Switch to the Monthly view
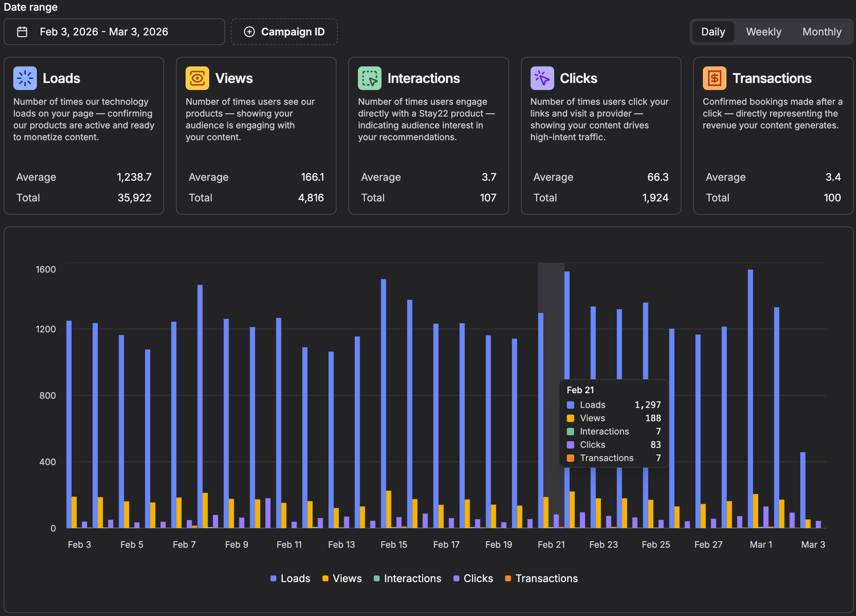 (x=822, y=32)
